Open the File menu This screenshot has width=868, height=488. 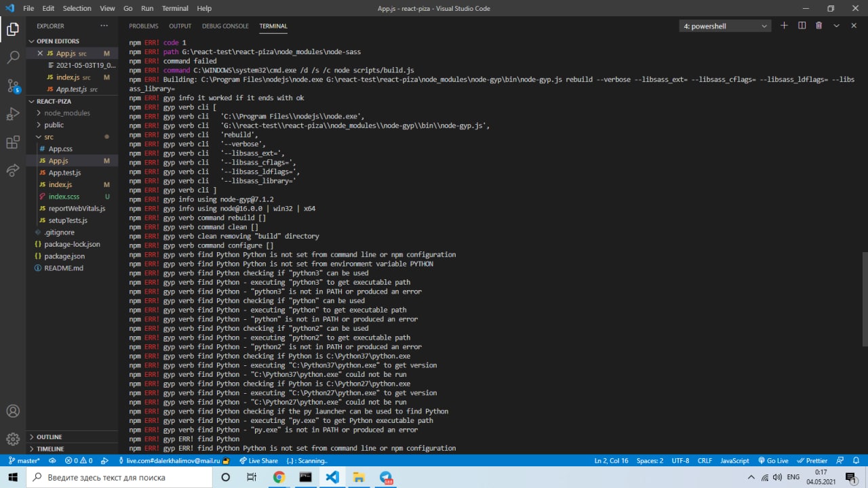tap(28, 9)
